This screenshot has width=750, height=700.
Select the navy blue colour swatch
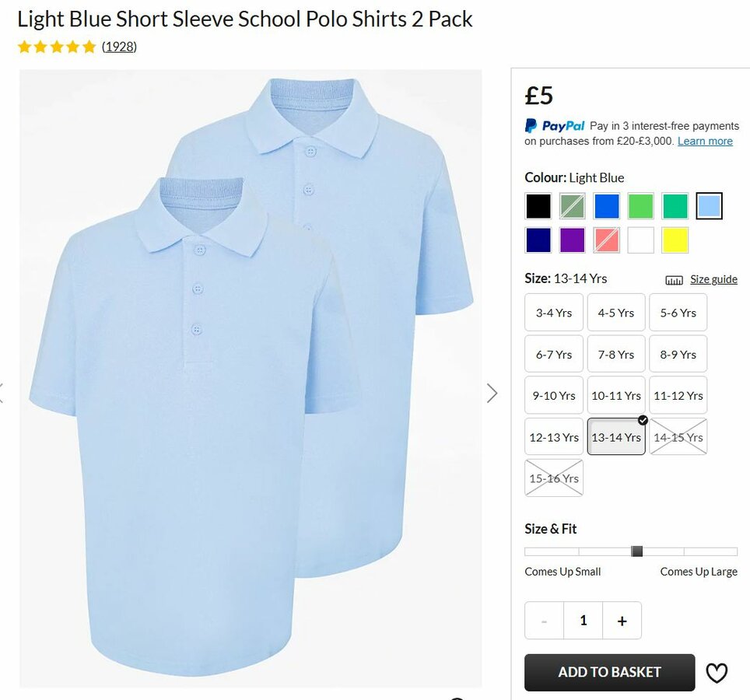click(538, 240)
